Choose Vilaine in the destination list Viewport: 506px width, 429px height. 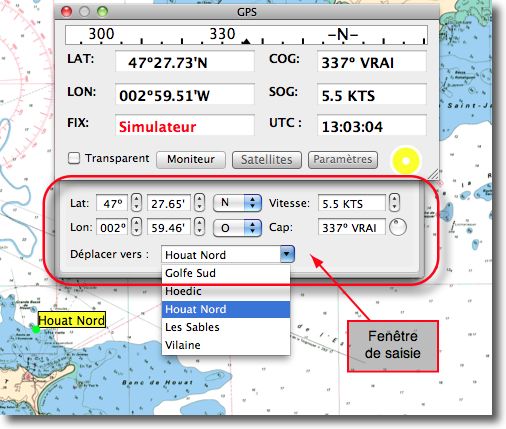pos(226,345)
